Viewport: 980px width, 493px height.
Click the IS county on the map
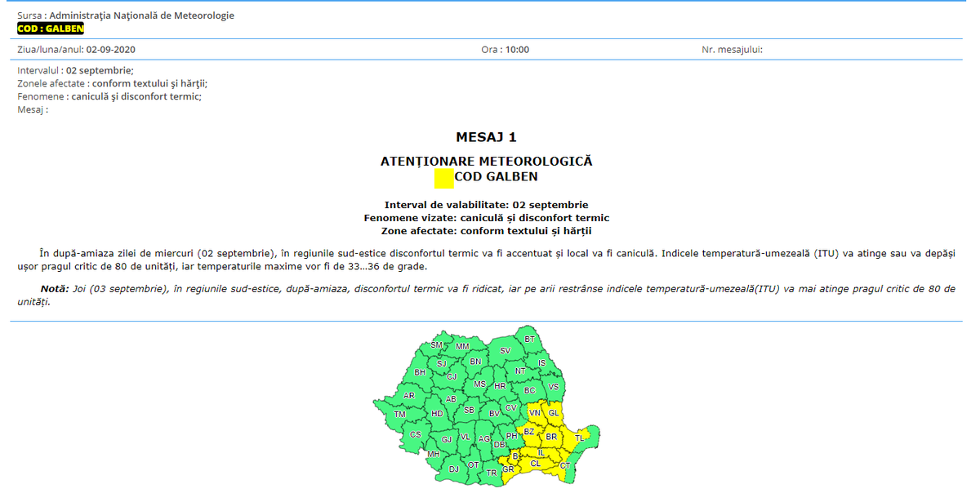coord(541,363)
